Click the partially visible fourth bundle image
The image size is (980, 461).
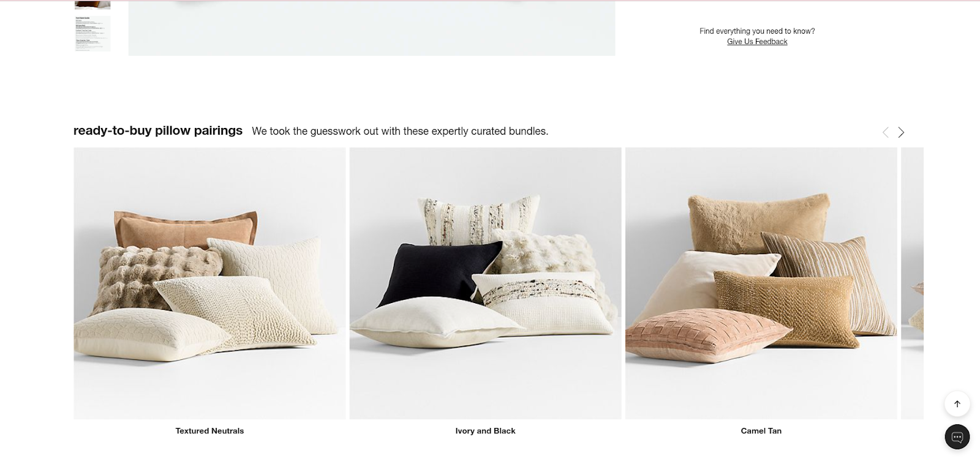912,283
